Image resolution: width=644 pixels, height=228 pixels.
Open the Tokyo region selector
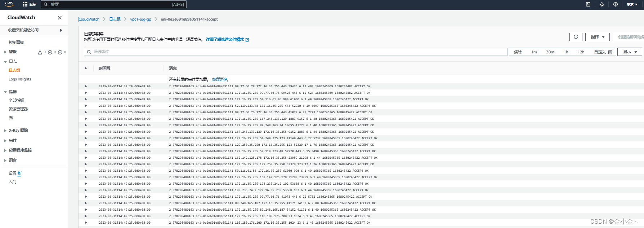point(632,4)
